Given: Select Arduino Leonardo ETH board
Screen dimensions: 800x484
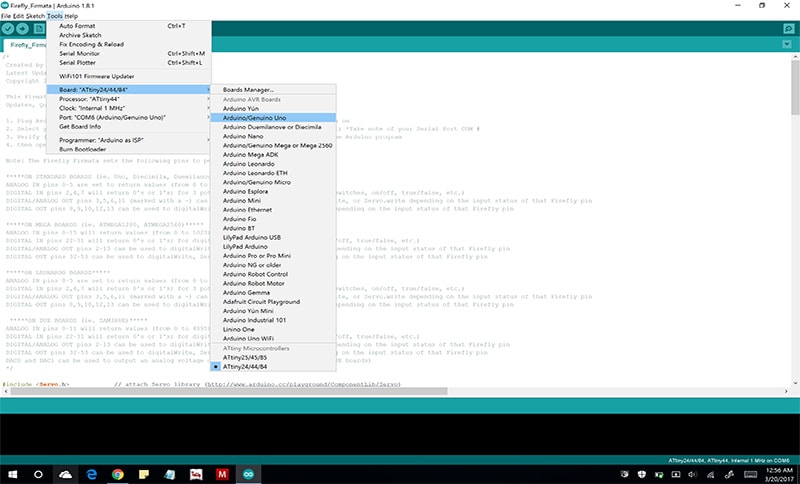Looking at the screenshot, I should 273,173.
